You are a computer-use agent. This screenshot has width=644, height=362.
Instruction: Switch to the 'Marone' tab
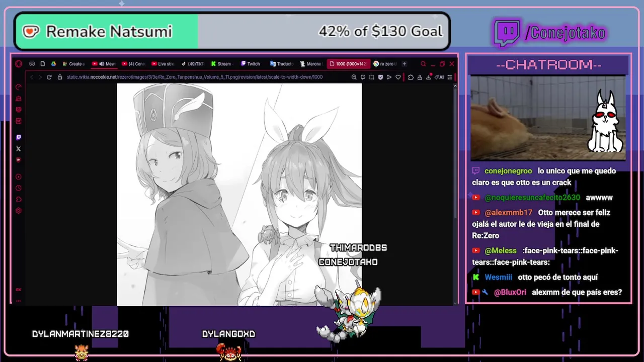tap(311, 64)
